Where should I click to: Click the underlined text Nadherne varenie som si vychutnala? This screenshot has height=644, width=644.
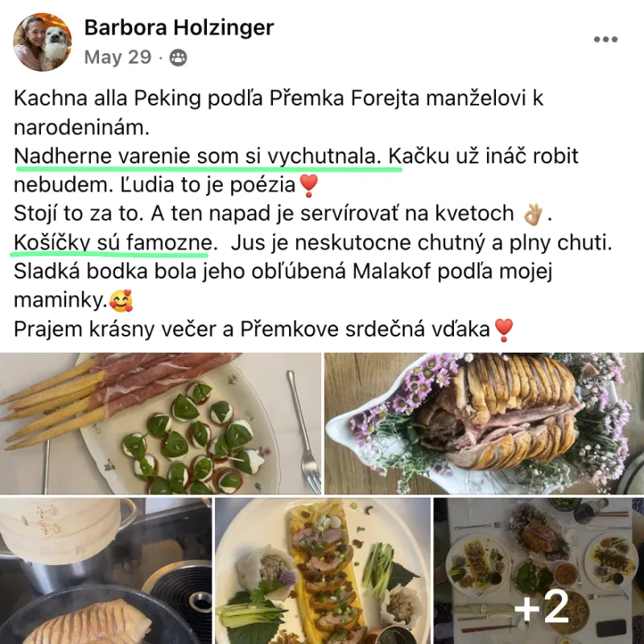tap(196, 156)
